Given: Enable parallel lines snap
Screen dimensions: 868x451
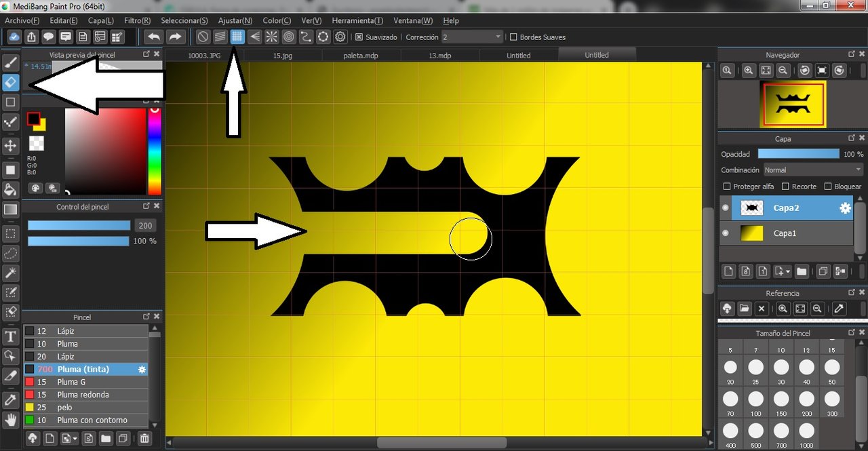Looking at the screenshot, I should 220,37.
